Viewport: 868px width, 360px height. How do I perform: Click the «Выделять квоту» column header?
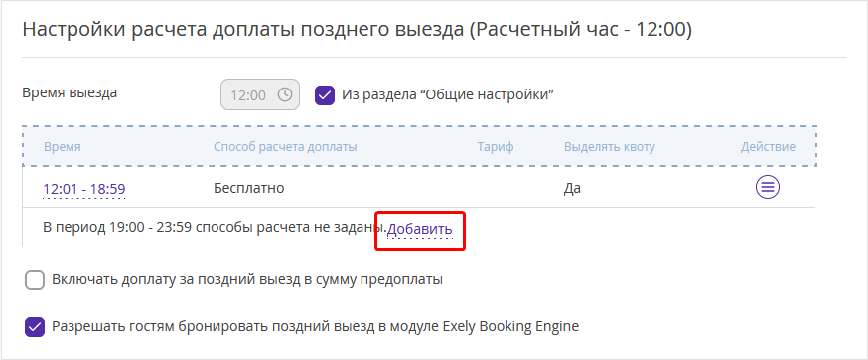(610, 147)
